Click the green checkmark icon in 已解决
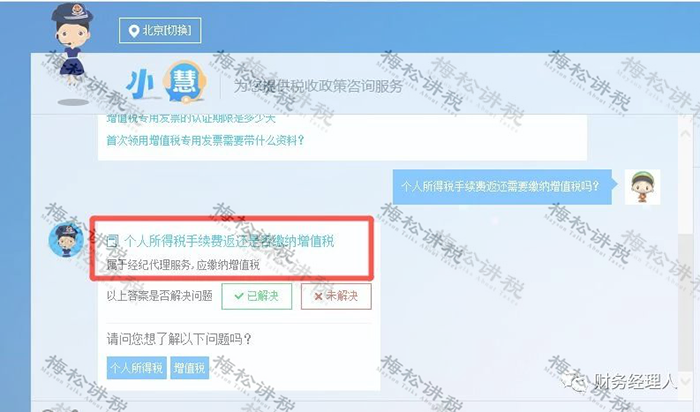 click(x=239, y=296)
